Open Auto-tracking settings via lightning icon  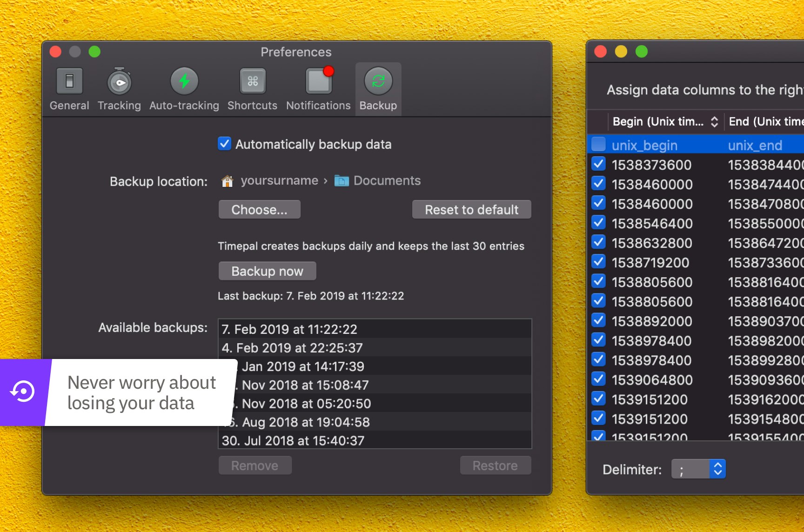tap(184, 81)
